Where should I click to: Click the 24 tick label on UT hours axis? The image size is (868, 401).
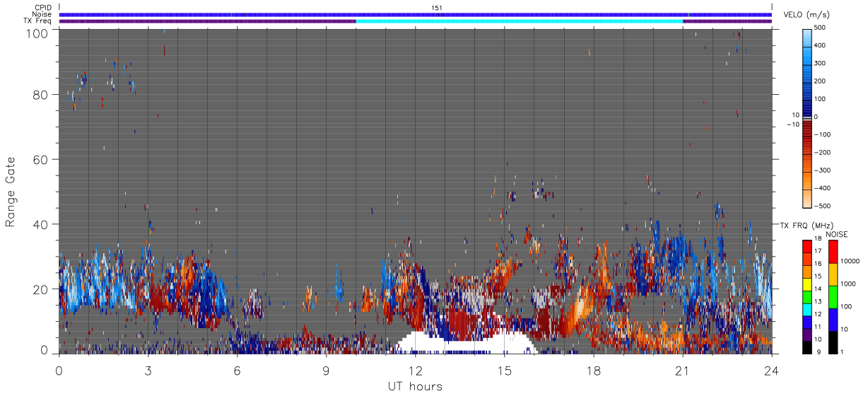pyautogui.click(x=771, y=370)
